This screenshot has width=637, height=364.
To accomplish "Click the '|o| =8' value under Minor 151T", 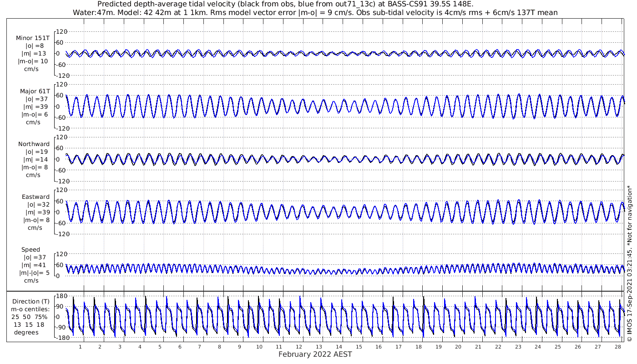I will (35, 46).
